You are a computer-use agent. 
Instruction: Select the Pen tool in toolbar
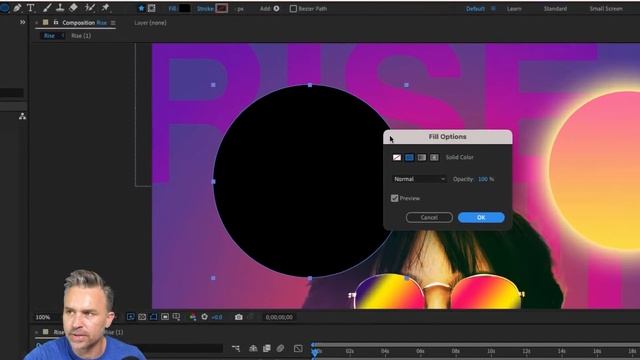click(x=17, y=8)
